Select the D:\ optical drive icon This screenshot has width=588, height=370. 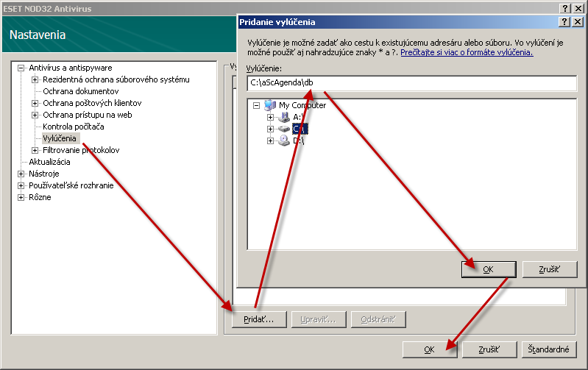pyautogui.click(x=284, y=140)
